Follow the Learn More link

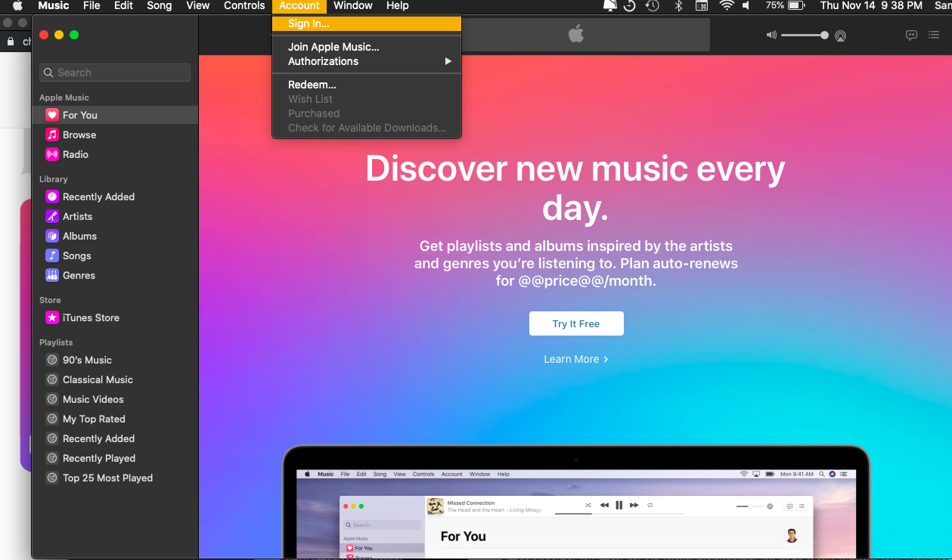point(576,359)
